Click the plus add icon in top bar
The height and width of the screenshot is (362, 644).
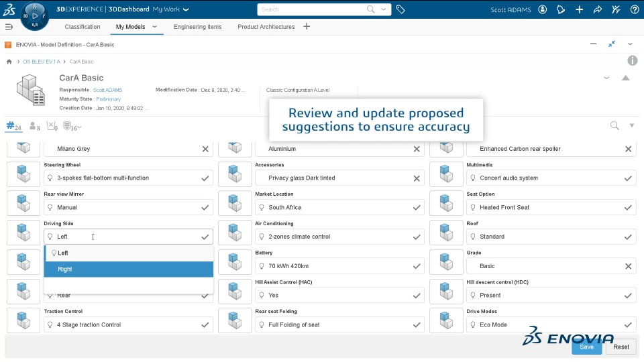579,9
